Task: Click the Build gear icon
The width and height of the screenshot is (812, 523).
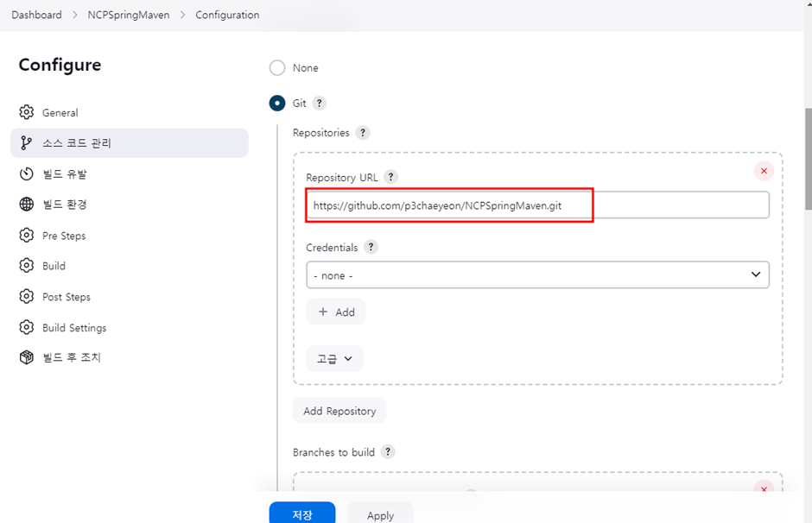Action: 27,265
